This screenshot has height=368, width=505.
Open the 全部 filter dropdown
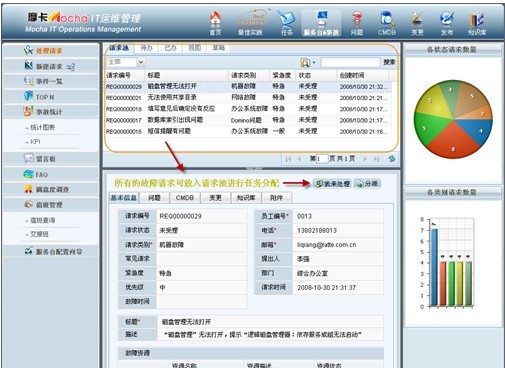[x=141, y=62]
